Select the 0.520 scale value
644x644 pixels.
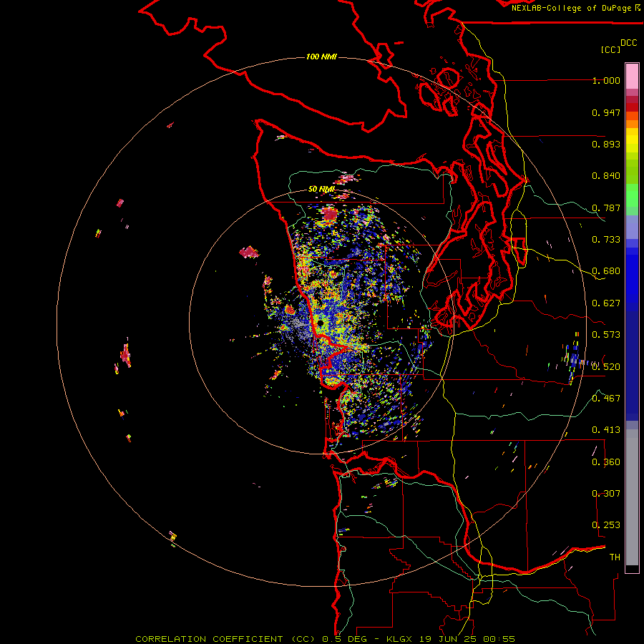[606, 367]
